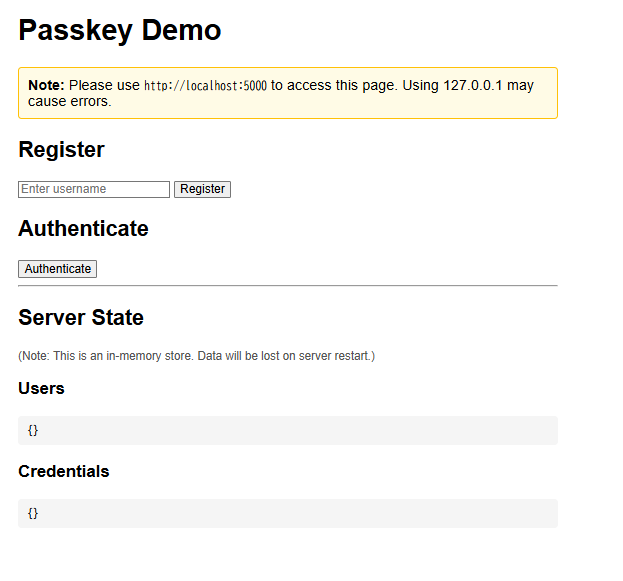Click the Server State heading
The width and height of the screenshot is (623, 581).
[x=81, y=318]
